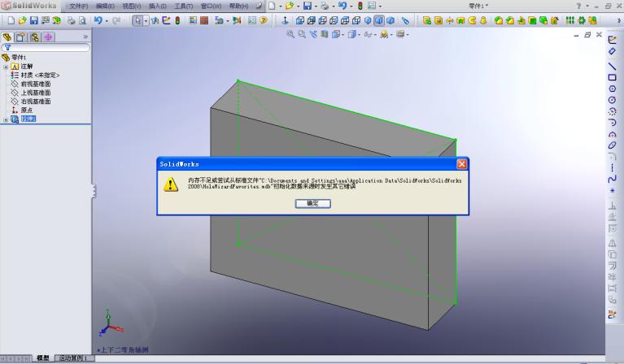Click the feature tree filter field
624x364 pixels.
[46, 47]
